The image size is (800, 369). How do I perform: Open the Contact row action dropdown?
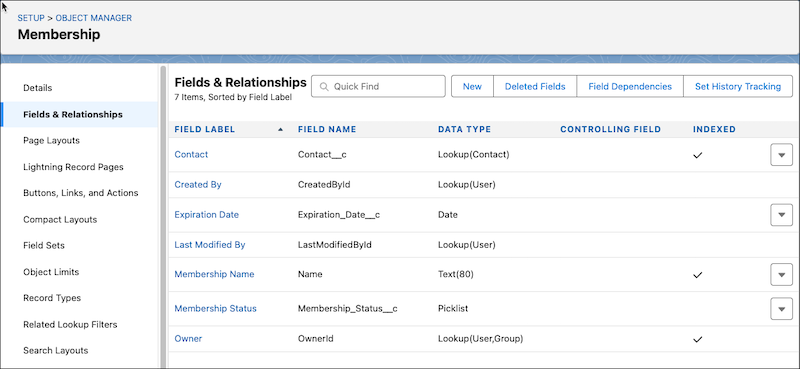coord(781,155)
